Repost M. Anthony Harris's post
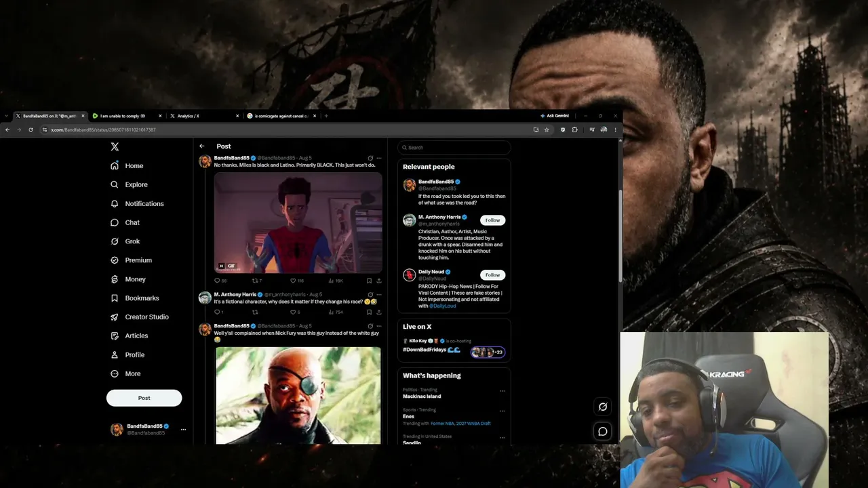This screenshot has width=868, height=488. click(x=255, y=312)
